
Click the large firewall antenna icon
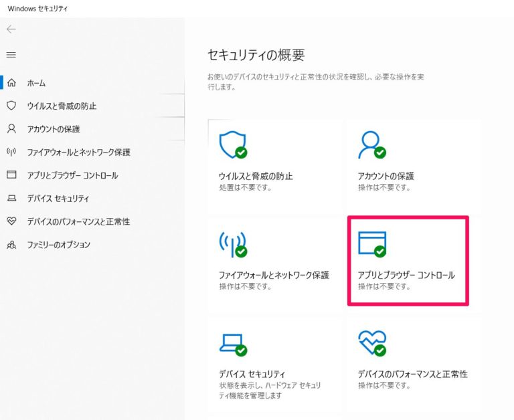233,244
